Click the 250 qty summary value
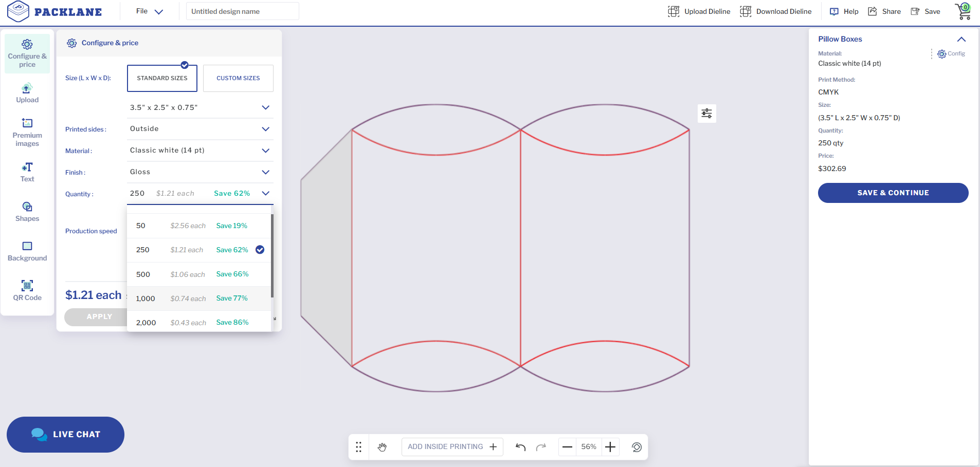The height and width of the screenshot is (467, 980). click(x=831, y=143)
